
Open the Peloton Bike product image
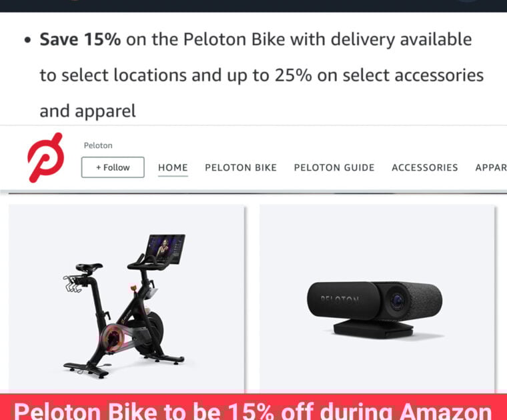(127, 298)
